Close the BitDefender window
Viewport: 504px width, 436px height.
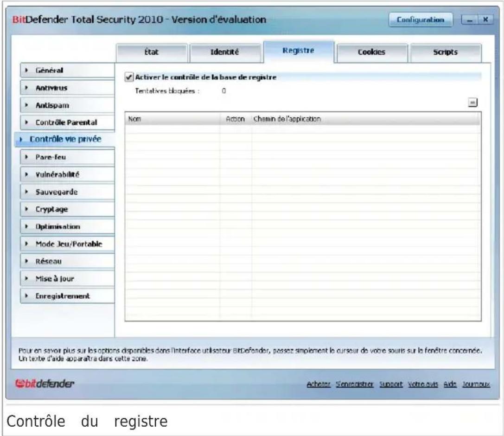tap(485, 20)
